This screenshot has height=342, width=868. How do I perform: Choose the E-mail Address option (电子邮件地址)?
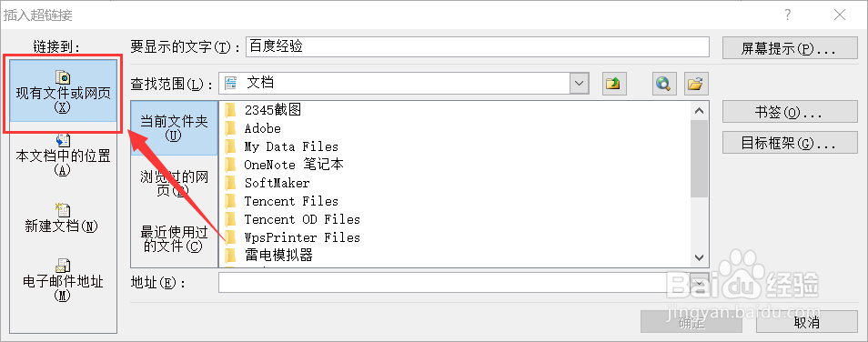coord(63,280)
